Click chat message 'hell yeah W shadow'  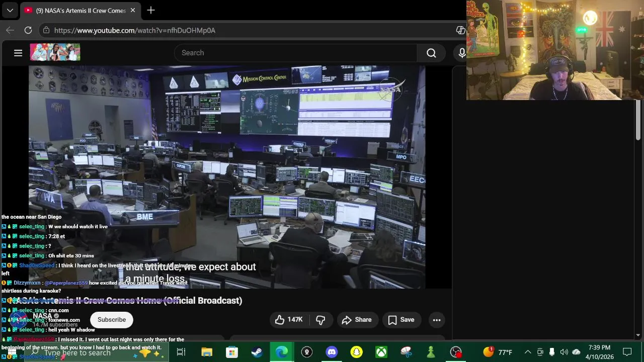pyautogui.click(x=71, y=330)
